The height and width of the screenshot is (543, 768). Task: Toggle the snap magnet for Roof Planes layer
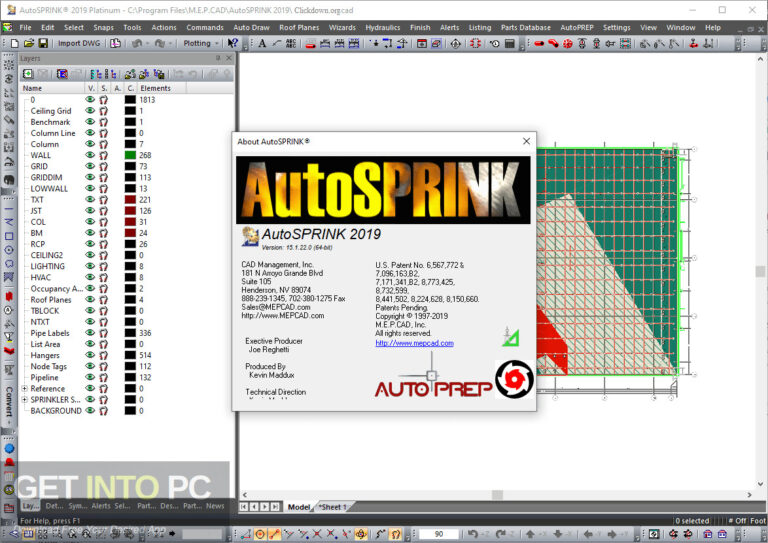click(104, 300)
